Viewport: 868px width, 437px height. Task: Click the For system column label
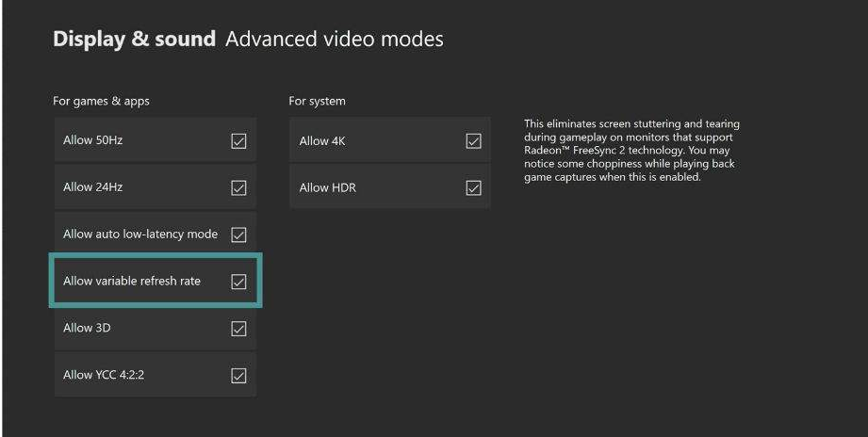(318, 101)
